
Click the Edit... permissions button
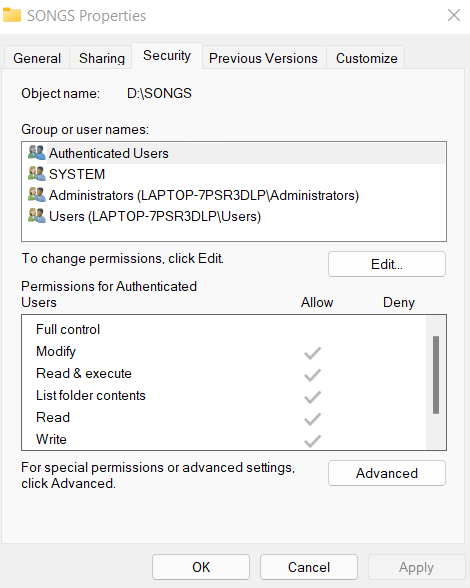[x=387, y=264]
